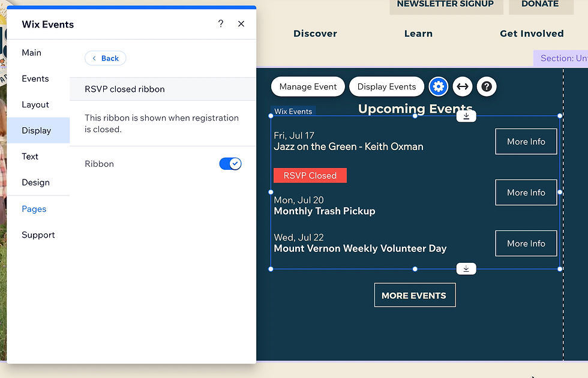Open the Main tab
Screen dimensions: 588x378
(31, 53)
